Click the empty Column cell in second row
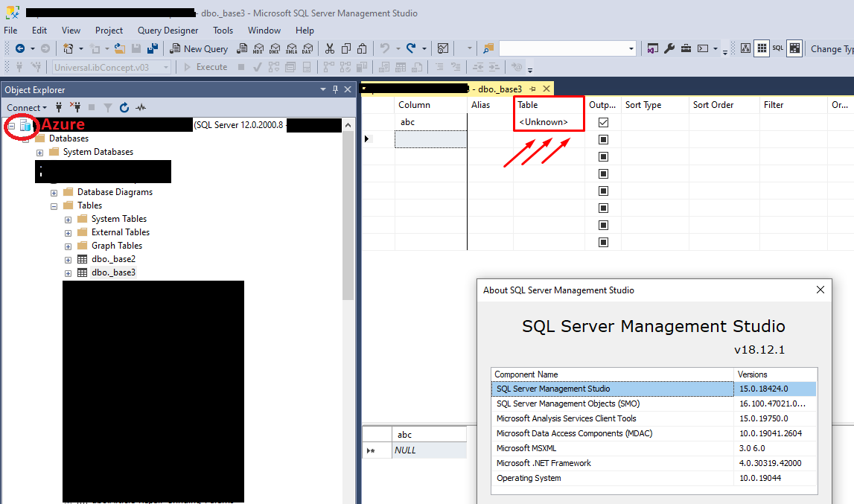854x504 pixels. 430,139
